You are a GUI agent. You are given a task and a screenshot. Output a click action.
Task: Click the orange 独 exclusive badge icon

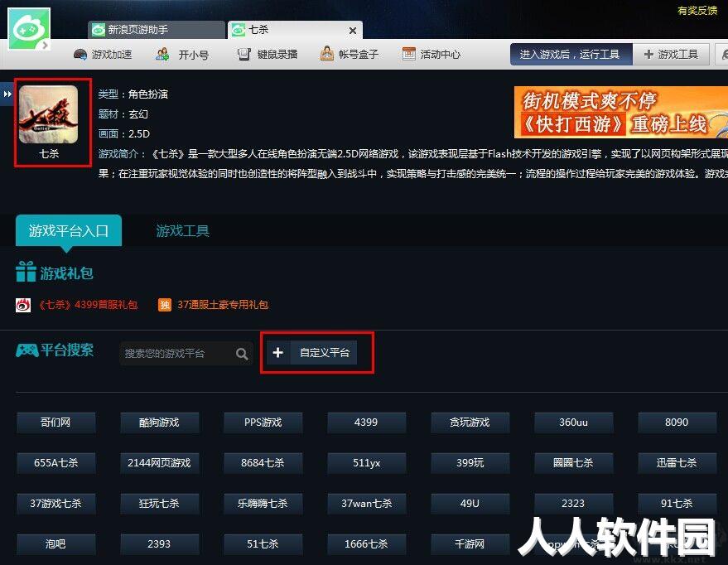165,305
